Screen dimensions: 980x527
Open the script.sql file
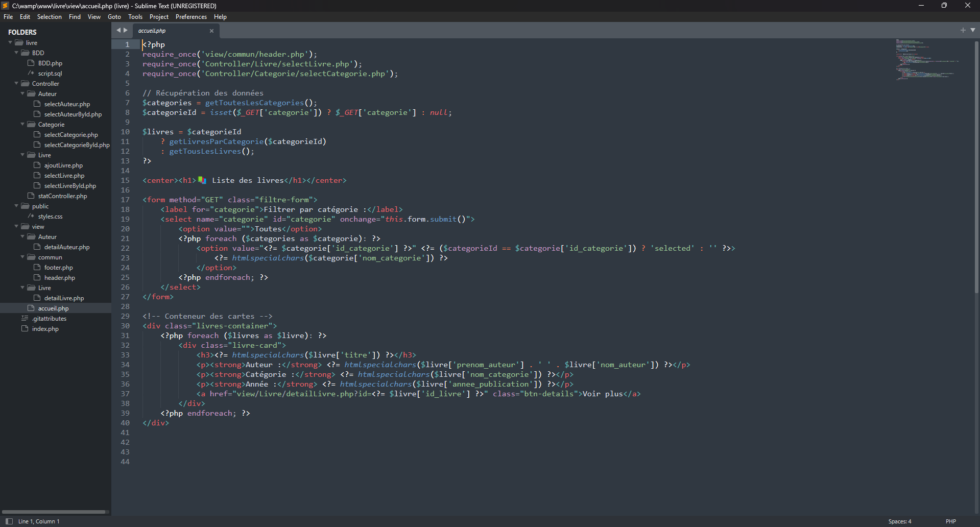[50, 74]
